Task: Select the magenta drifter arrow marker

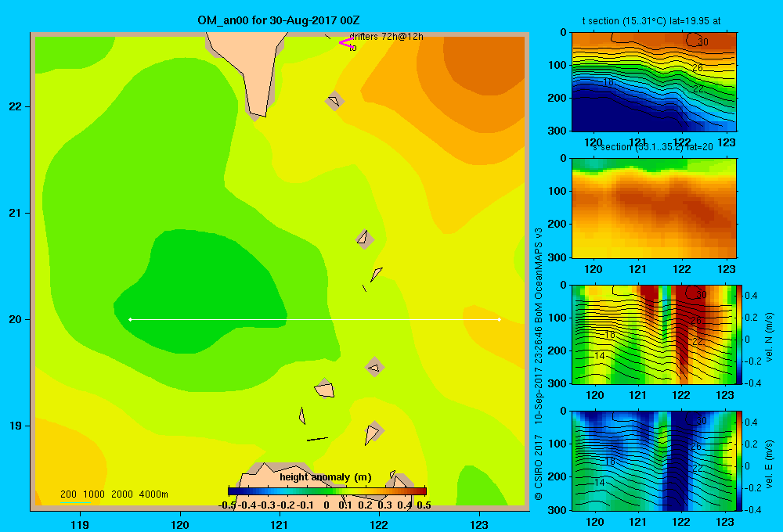Action: pyautogui.click(x=345, y=43)
